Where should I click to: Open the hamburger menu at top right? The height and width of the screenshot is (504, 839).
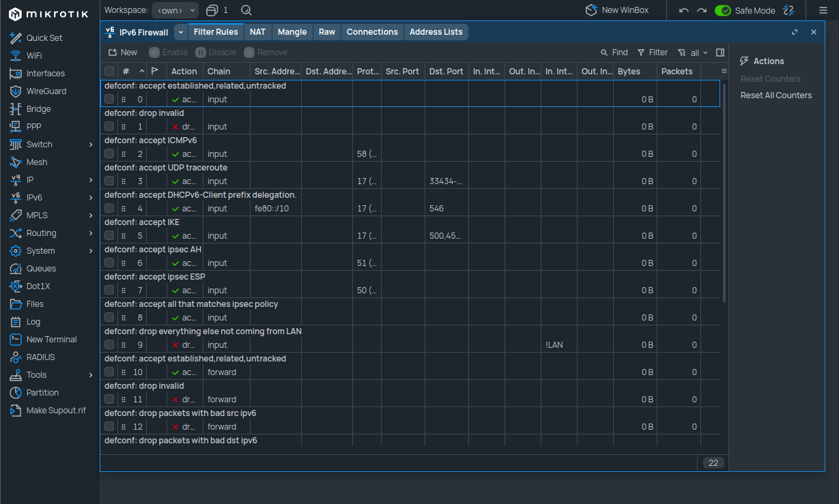coord(823,10)
